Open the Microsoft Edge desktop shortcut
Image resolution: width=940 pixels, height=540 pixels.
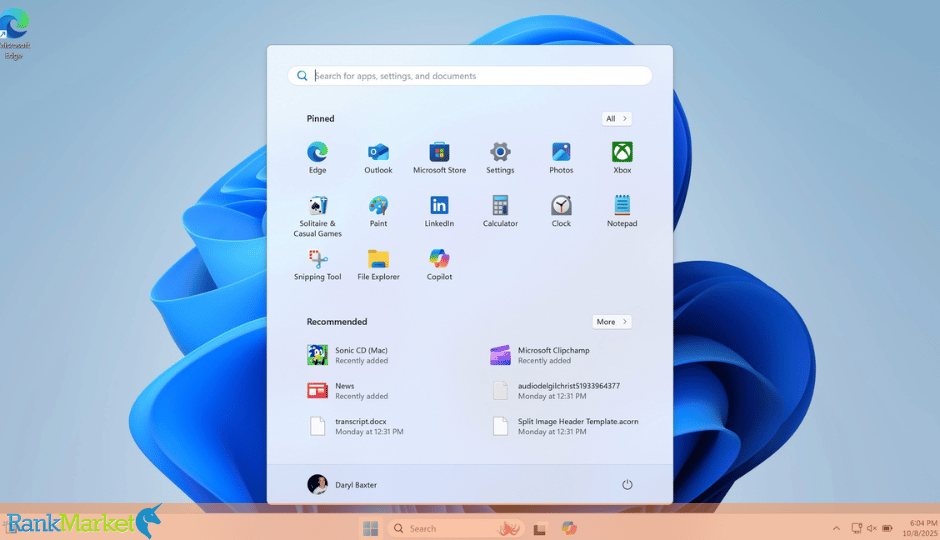[14, 32]
